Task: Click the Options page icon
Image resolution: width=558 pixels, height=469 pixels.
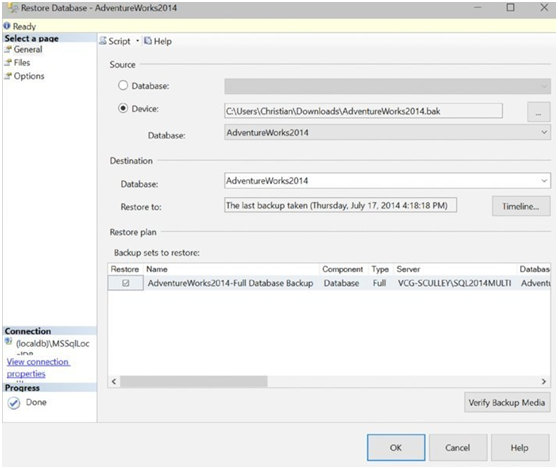Action: 8,76
